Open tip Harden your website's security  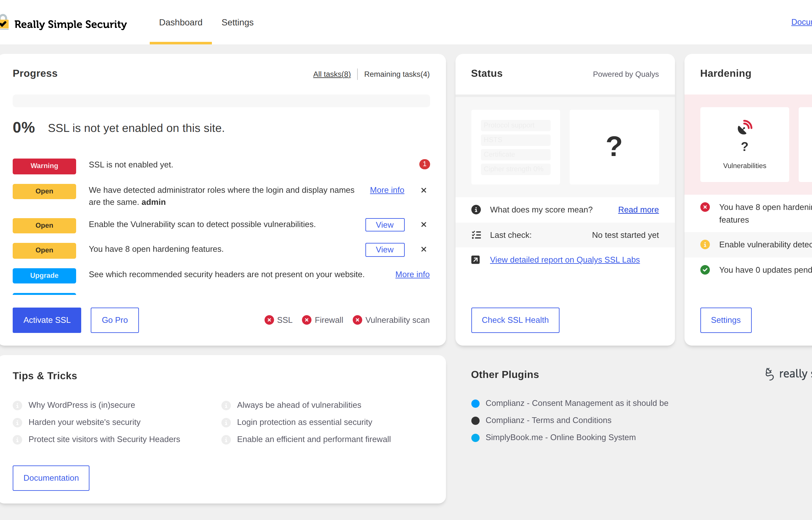pos(84,422)
